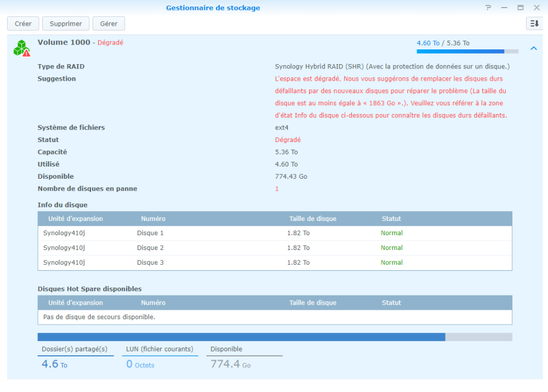The width and height of the screenshot is (548, 392).
Task: Click the sort order icon at top right
Action: 533,24
